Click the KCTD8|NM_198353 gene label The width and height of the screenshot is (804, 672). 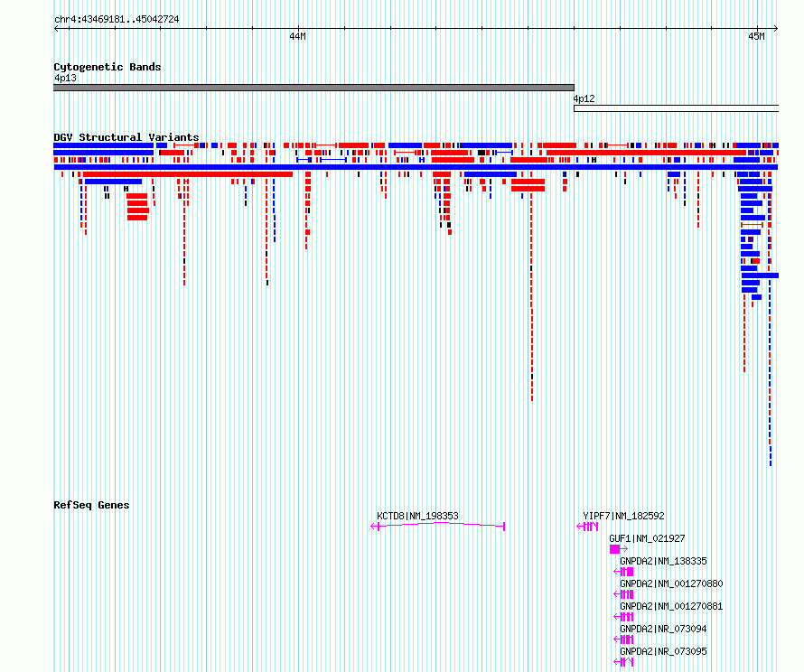click(417, 516)
